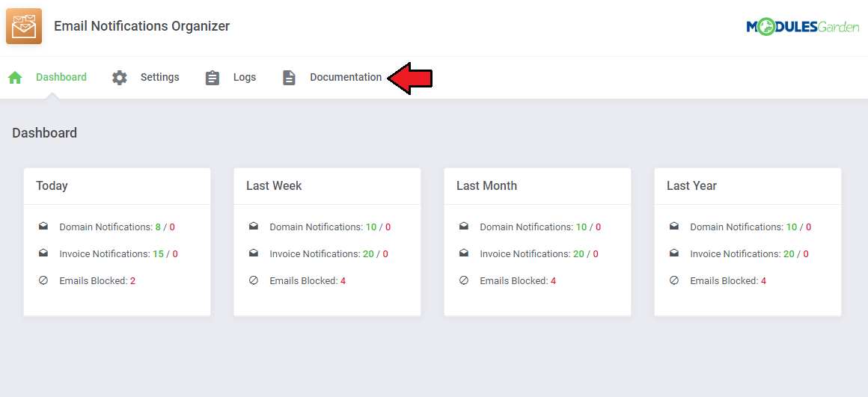Image resolution: width=868 pixels, height=397 pixels.
Task: Click the Email Notifications Organizer envelope logo
Action: [x=24, y=26]
